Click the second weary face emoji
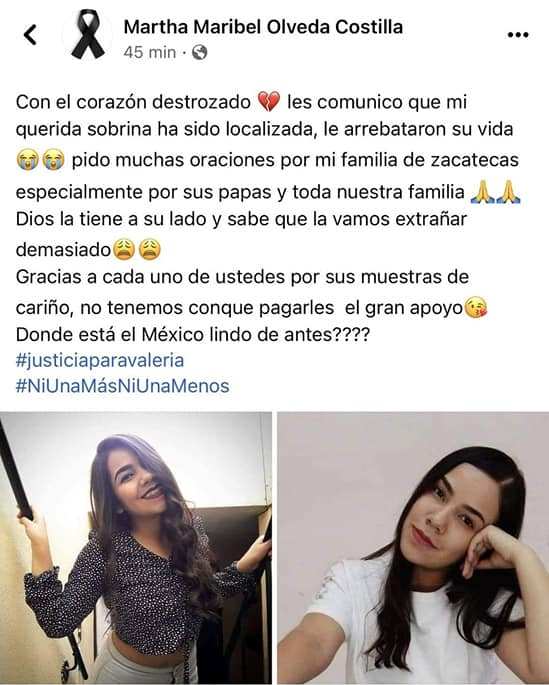 point(150,250)
